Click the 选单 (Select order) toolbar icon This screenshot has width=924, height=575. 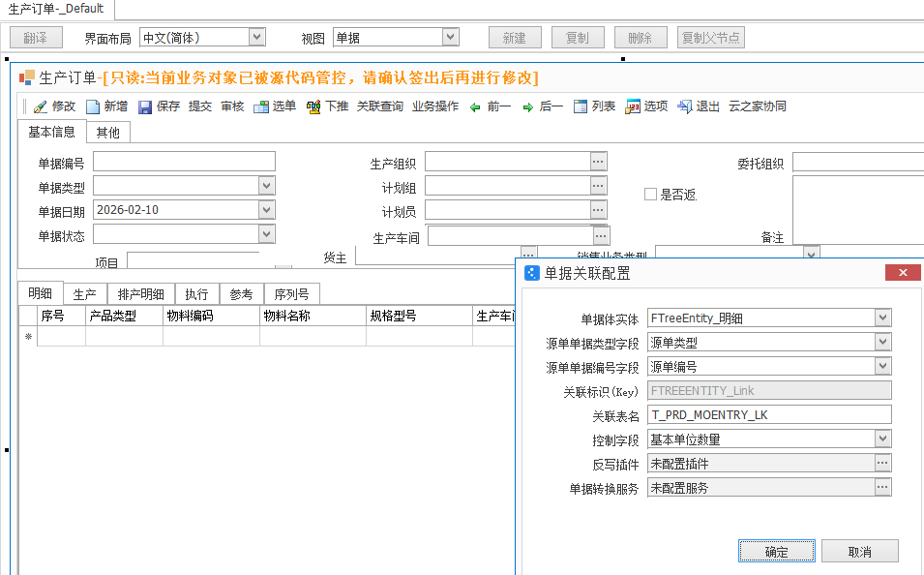[261, 107]
